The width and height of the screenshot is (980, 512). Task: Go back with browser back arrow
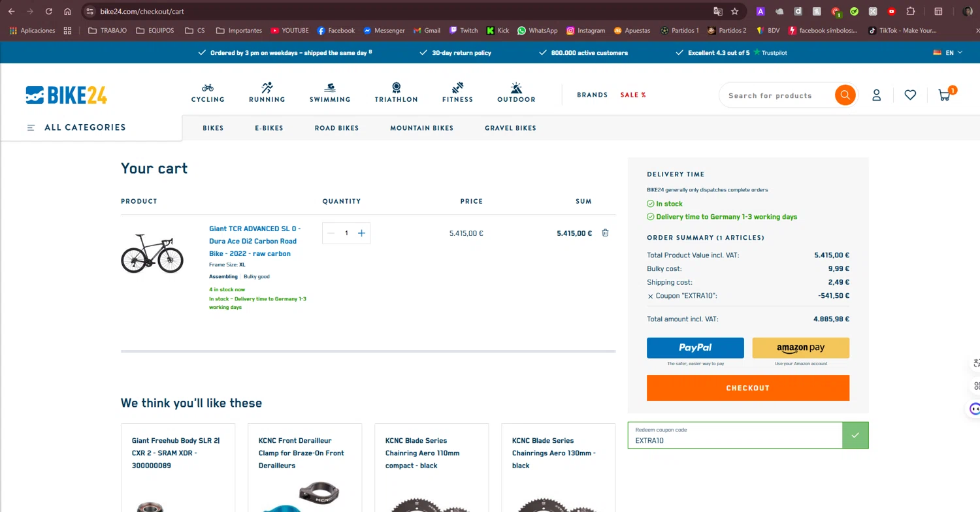[x=11, y=11]
